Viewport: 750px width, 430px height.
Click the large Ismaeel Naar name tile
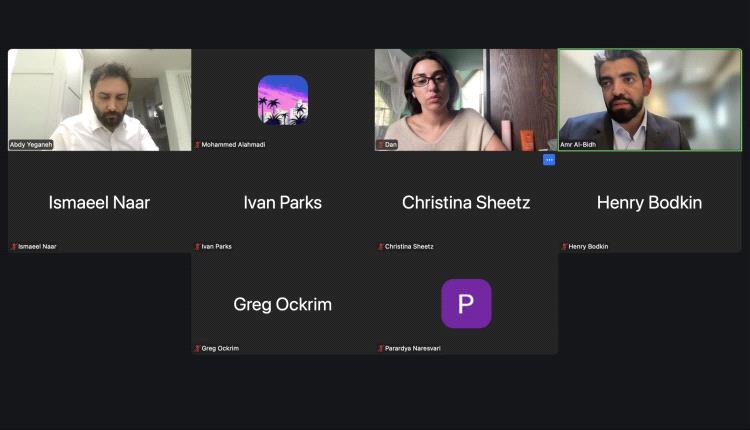point(99,202)
